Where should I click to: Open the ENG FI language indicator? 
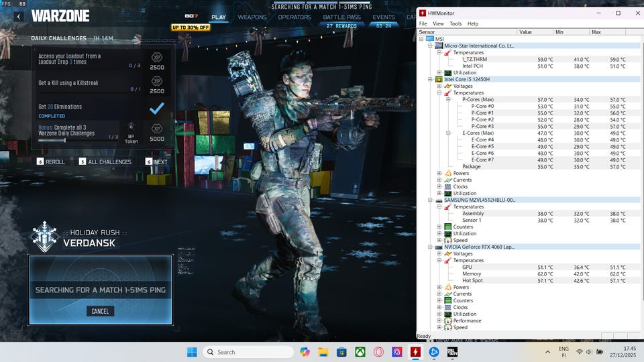coord(563,352)
